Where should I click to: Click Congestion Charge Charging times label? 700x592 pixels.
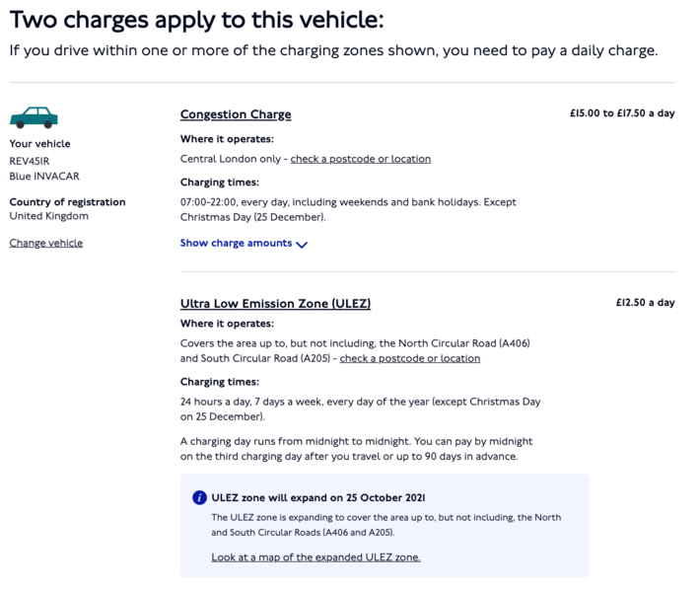click(220, 183)
